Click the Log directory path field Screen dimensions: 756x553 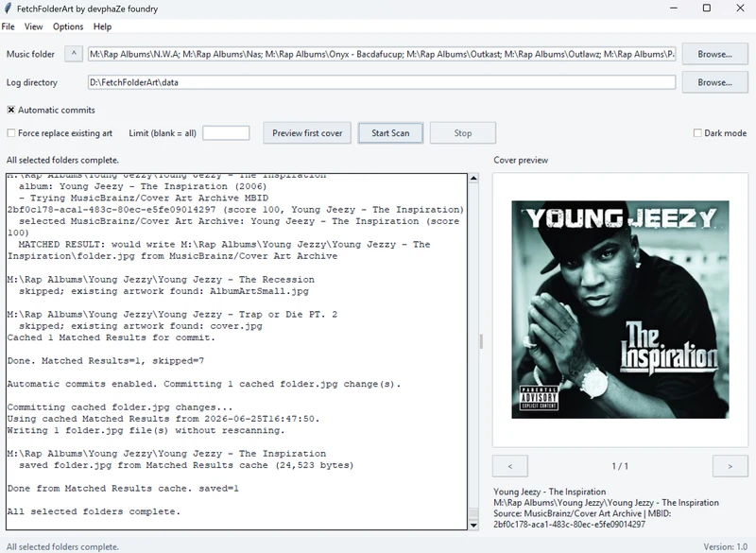tap(382, 82)
